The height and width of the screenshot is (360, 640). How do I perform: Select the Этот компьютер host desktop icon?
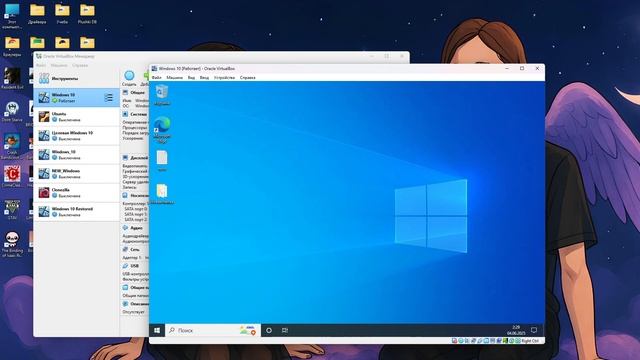(12, 16)
